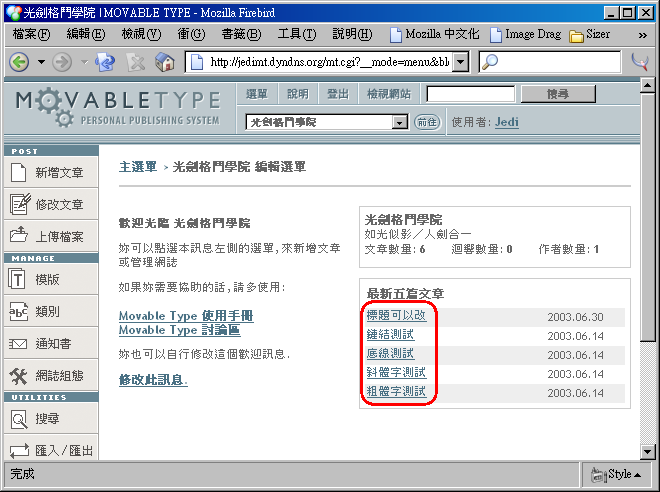
Task: Click the Stop loading icon
Action: pyautogui.click(x=136, y=63)
